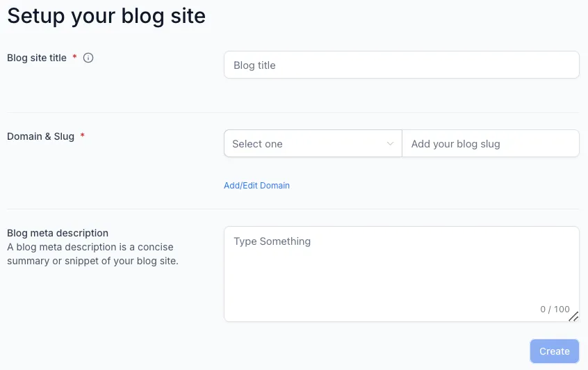
Task: Focus the Blog title input field
Action: pyautogui.click(x=402, y=65)
